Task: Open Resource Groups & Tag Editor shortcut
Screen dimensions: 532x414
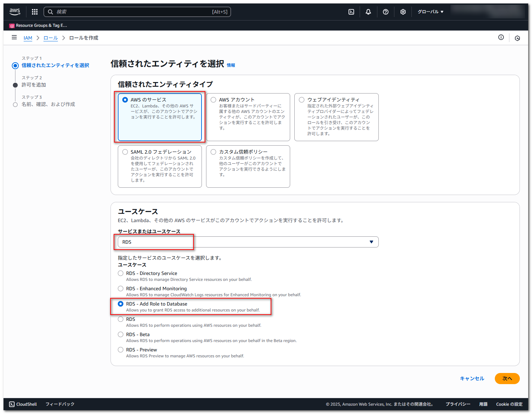Action: (x=38, y=25)
